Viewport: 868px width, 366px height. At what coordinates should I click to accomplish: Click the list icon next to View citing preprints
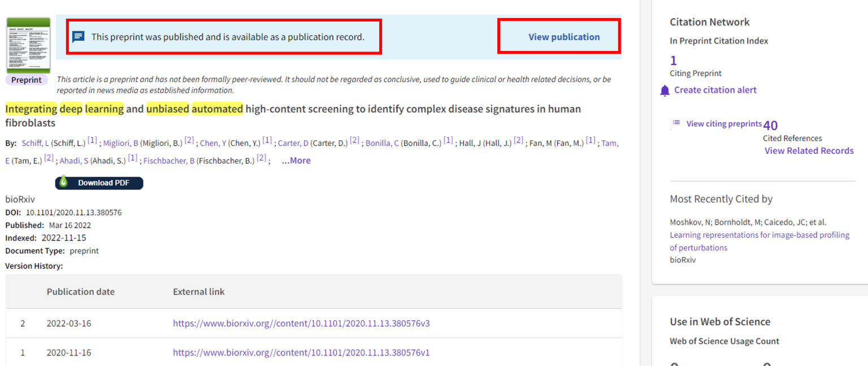(x=676, y=122)
